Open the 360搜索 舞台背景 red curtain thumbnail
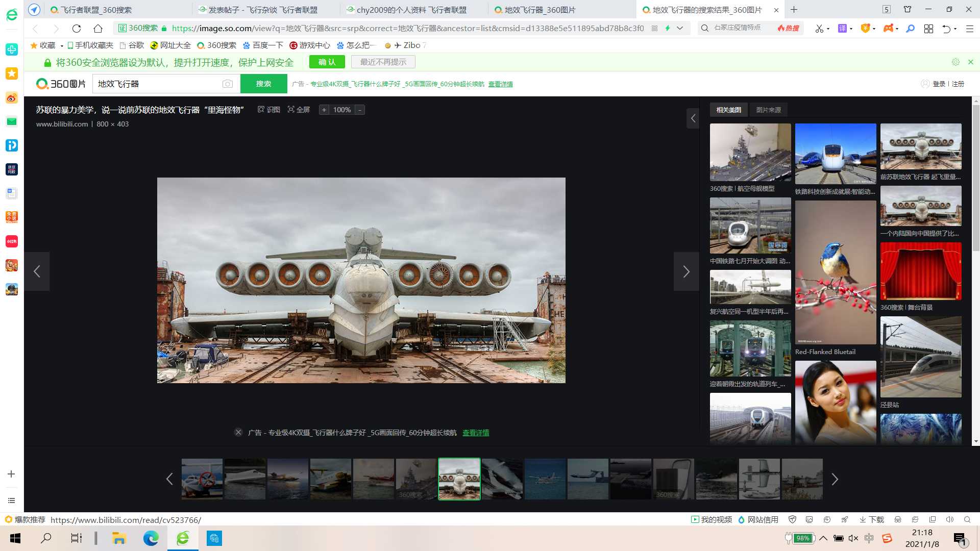Viewport: 980px width, 551px height. click(x=921, y=271)
